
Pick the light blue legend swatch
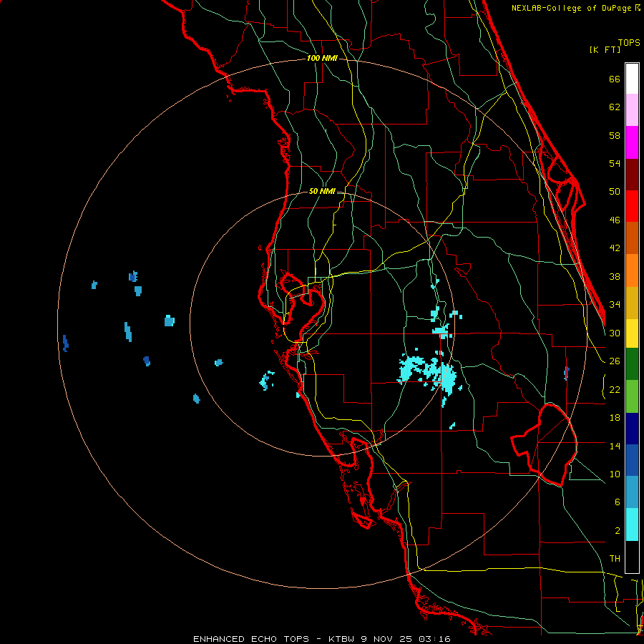pos(632,492)
